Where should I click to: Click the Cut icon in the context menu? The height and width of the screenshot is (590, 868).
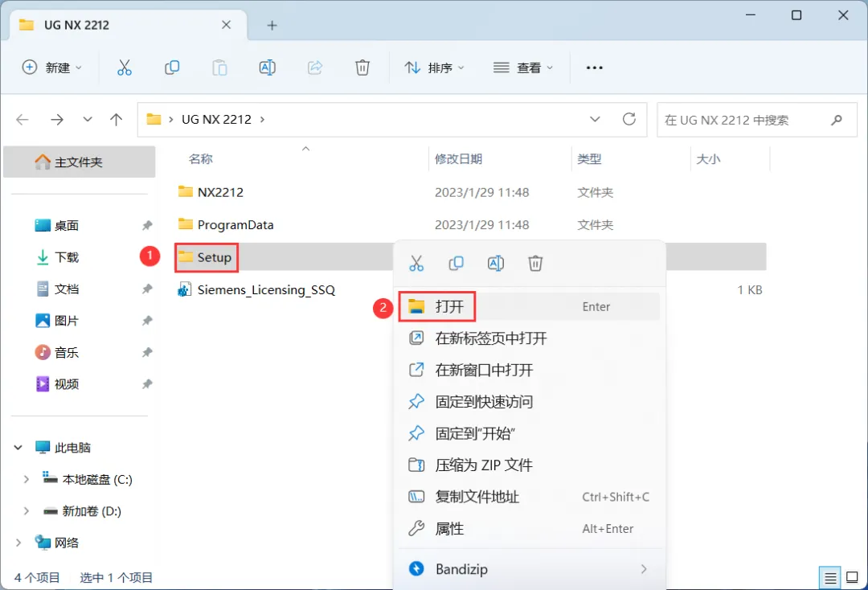(x=416, y=264)
